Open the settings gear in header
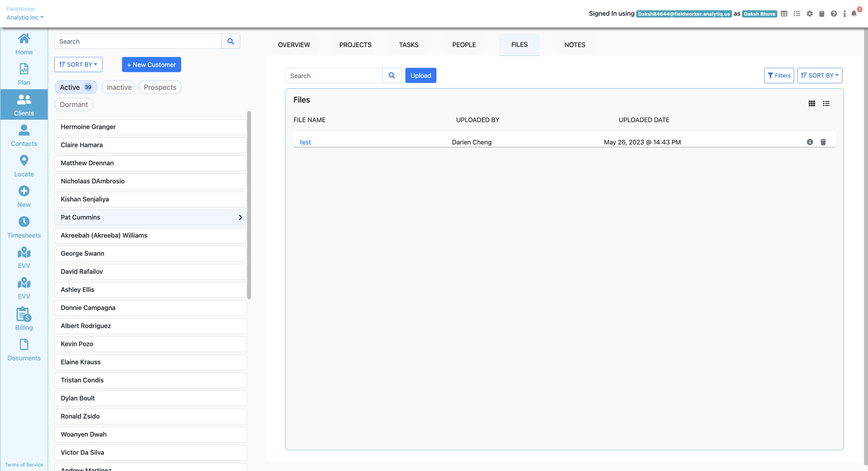This screenshot has width=868, height=471. [809, 14]
